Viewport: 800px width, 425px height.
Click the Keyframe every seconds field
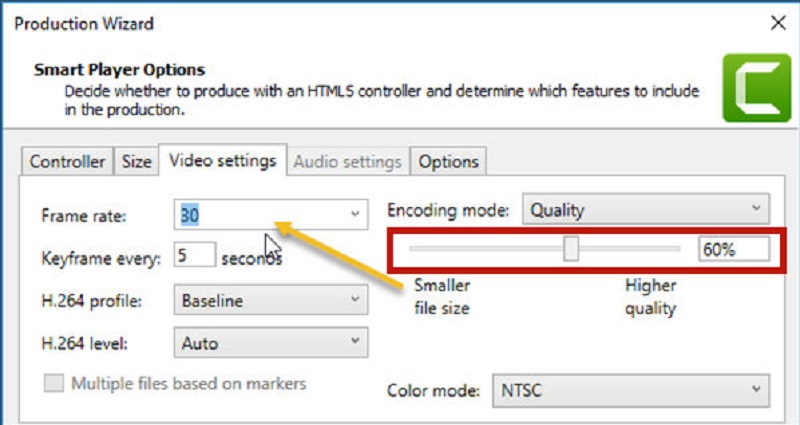194,256
